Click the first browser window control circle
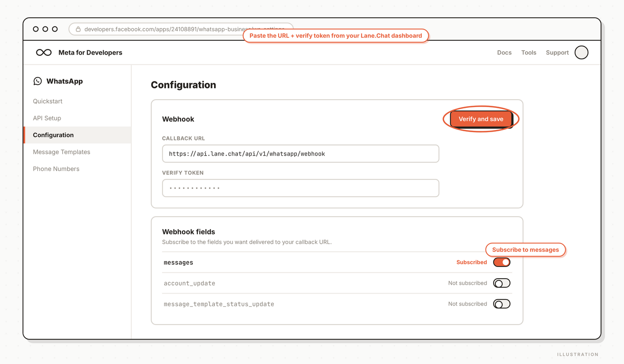 point(36,29)
